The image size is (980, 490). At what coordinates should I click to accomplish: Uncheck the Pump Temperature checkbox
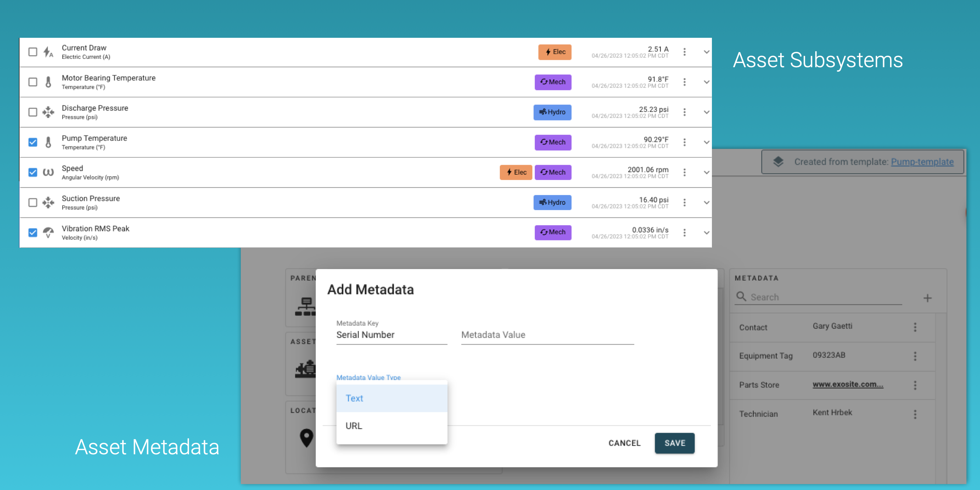coord(33,142)
